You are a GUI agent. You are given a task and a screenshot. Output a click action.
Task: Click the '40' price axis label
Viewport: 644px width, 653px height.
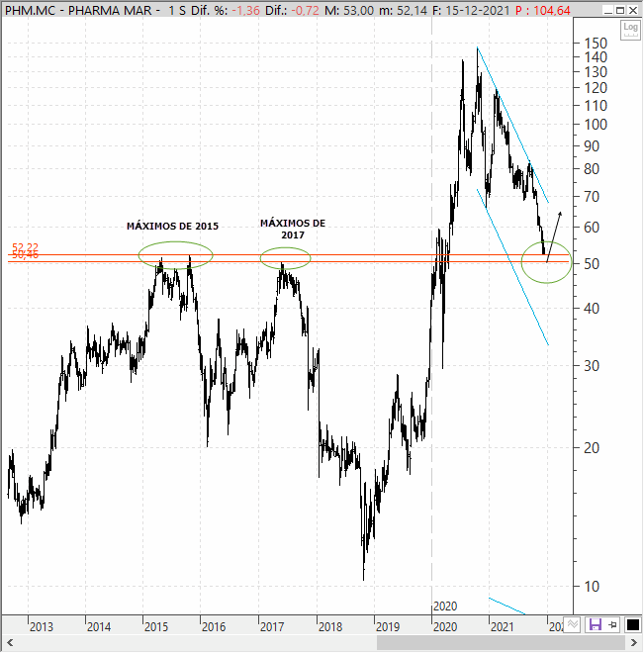tap(592, 309)
